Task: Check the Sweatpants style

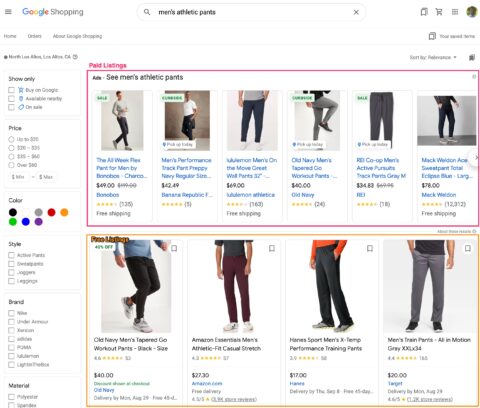Action: point(11,264)
